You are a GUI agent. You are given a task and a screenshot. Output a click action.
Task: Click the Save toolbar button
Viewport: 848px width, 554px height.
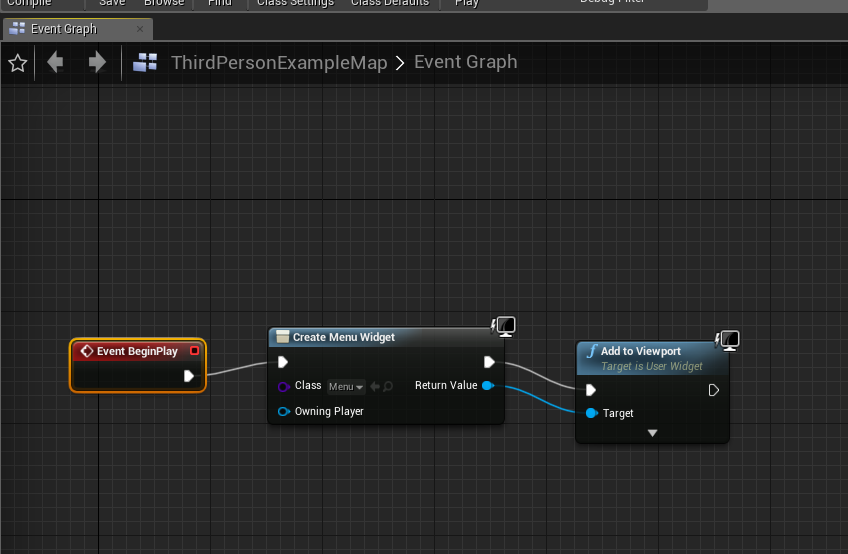(112, 3)
